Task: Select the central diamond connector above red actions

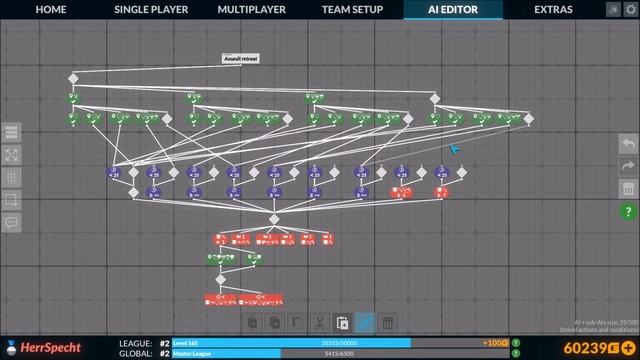Action: coord(274,220)
